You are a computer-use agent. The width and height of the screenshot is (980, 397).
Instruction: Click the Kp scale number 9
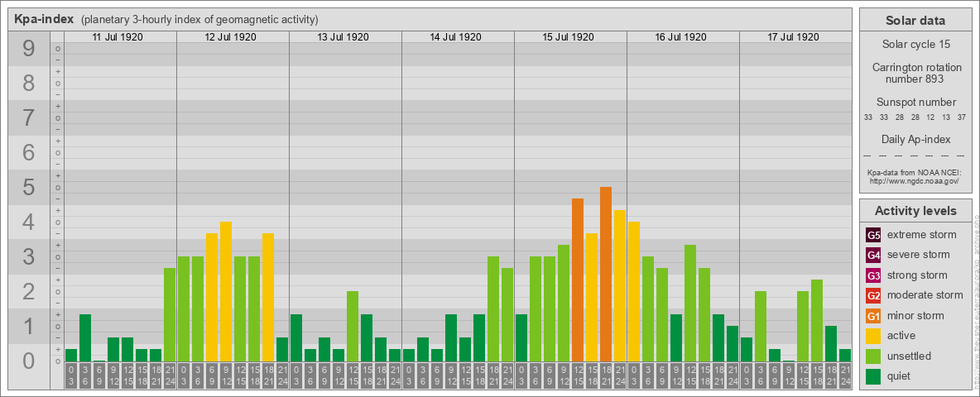click(28, 49)
